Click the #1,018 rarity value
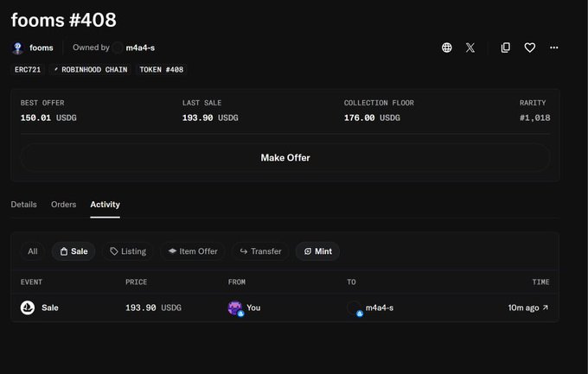Screen dimensions: 588x374 coord(534,118)
